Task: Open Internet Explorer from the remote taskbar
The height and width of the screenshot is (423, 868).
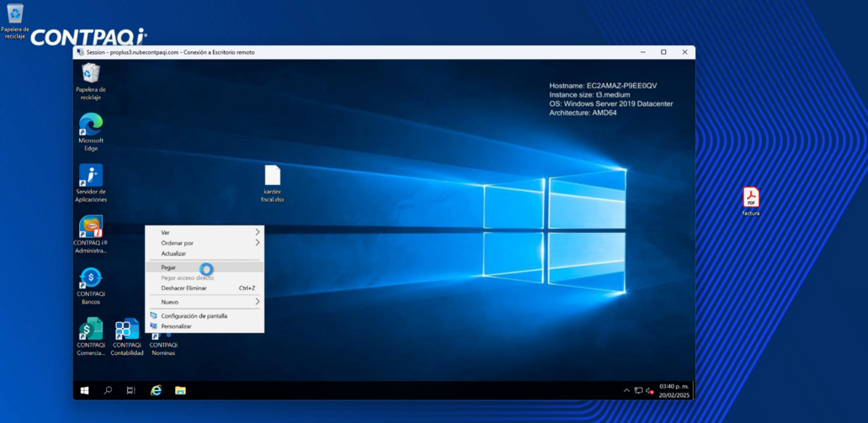Action: (156, 390)
